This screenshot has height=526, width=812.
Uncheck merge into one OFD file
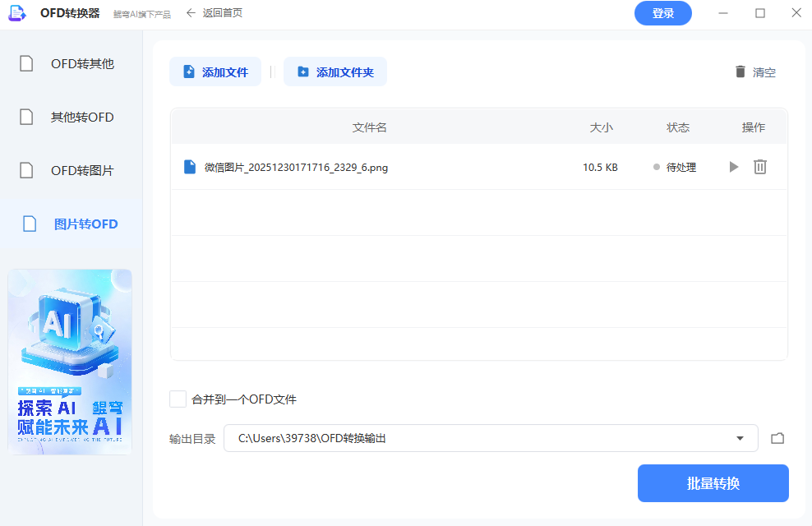tap(178, 399)
